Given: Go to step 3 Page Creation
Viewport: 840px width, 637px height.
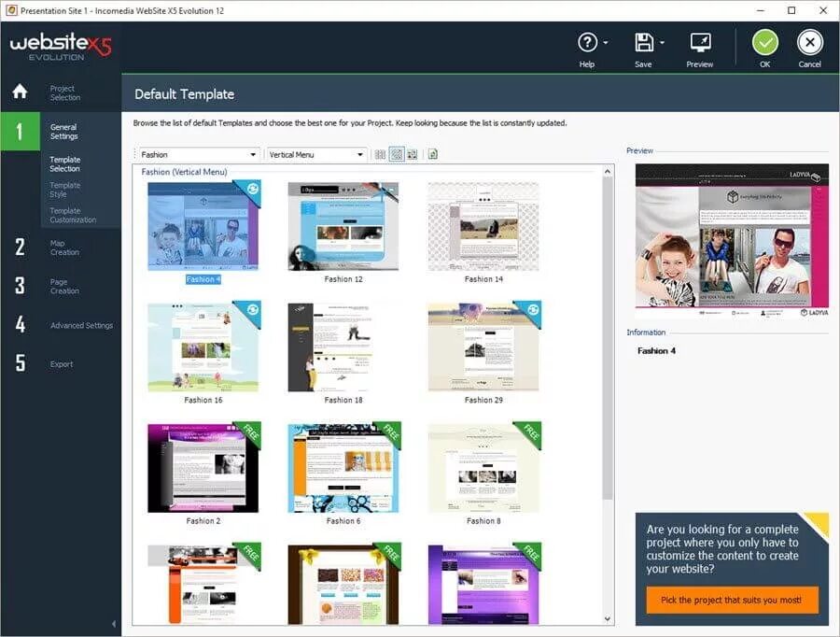Looking at the screenshot, I should [61, 286].
